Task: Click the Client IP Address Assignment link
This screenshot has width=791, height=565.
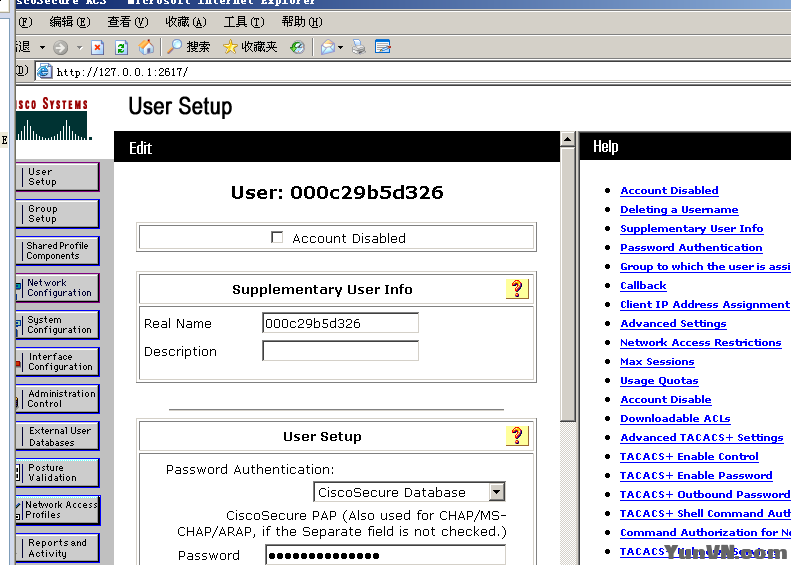Action: click(705, 305)
